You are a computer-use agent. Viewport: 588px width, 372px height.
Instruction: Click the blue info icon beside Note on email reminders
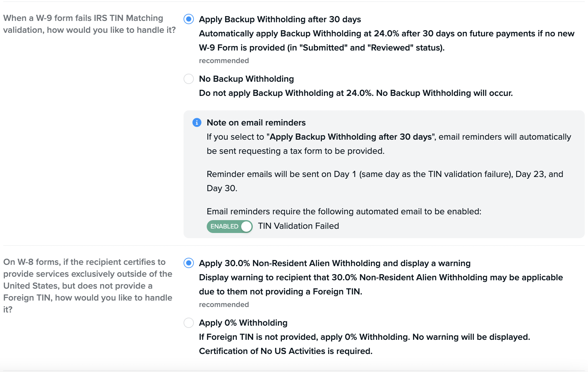click(197, 123)
